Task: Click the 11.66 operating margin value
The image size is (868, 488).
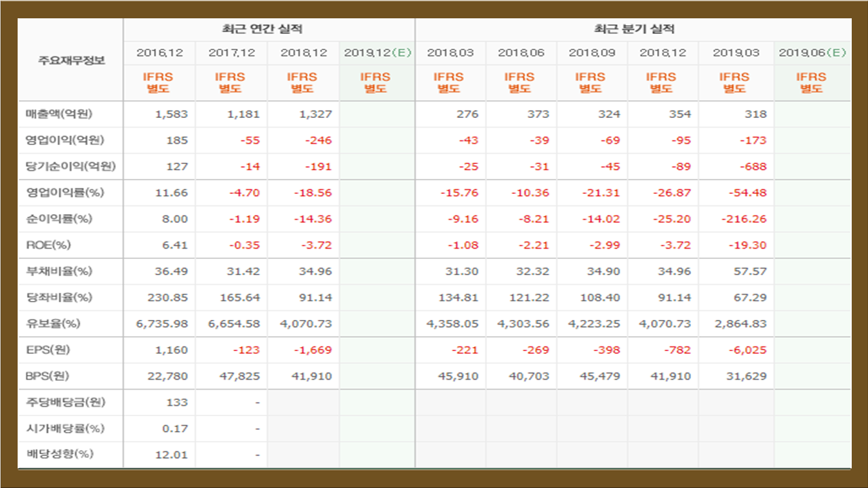Action: [172, 192]
